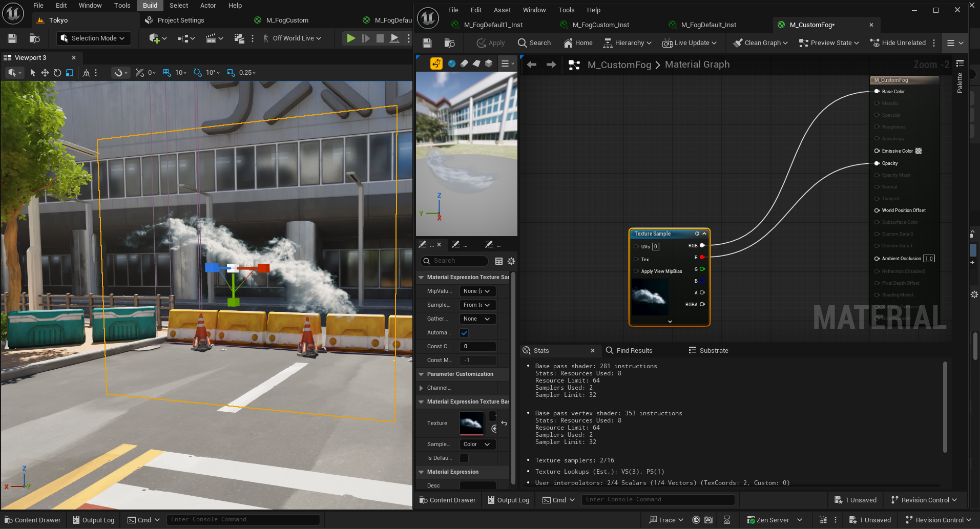Click the Play button in level editor
Screen dimensions: 980x529
(x=351, y=38)
